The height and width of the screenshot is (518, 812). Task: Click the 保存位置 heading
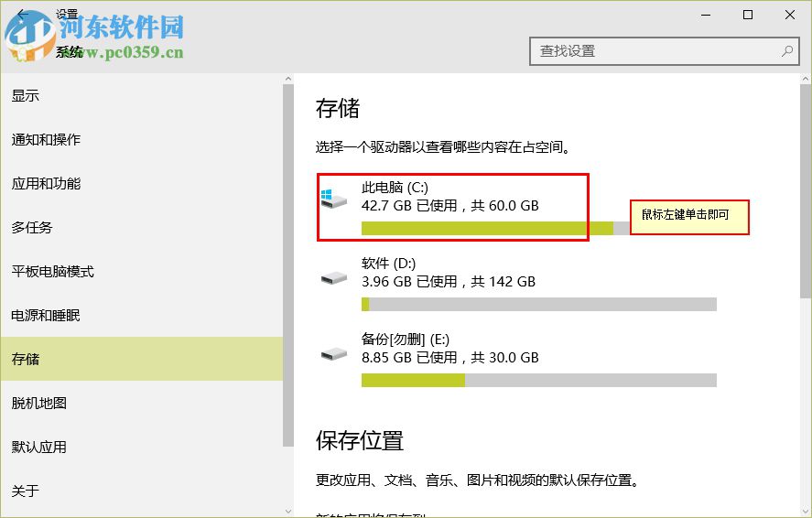(x=360, y=441)
